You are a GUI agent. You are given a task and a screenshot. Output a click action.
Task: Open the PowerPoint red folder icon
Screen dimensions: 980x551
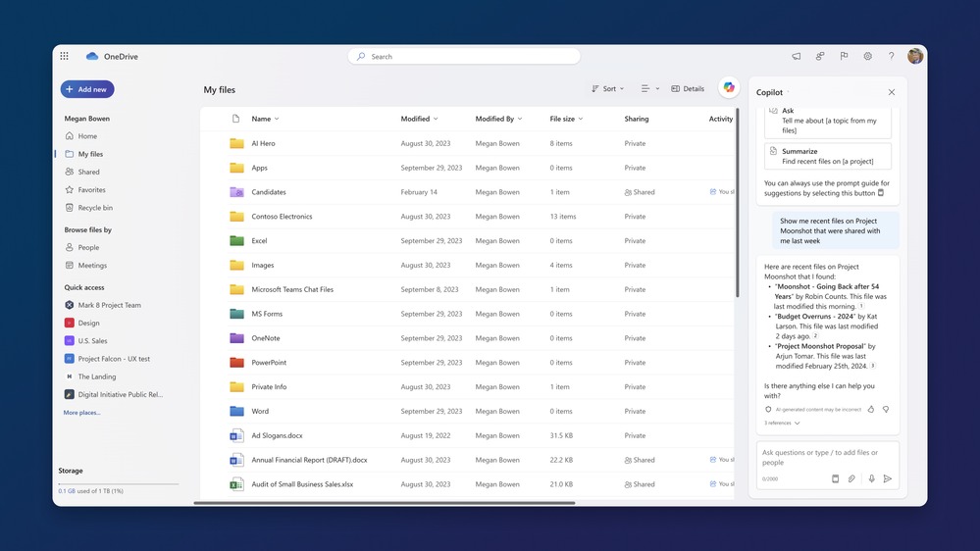pos(236,363)
